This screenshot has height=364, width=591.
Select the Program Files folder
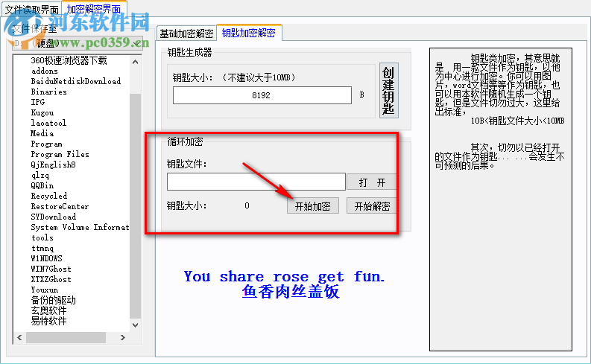click(60, 154)
